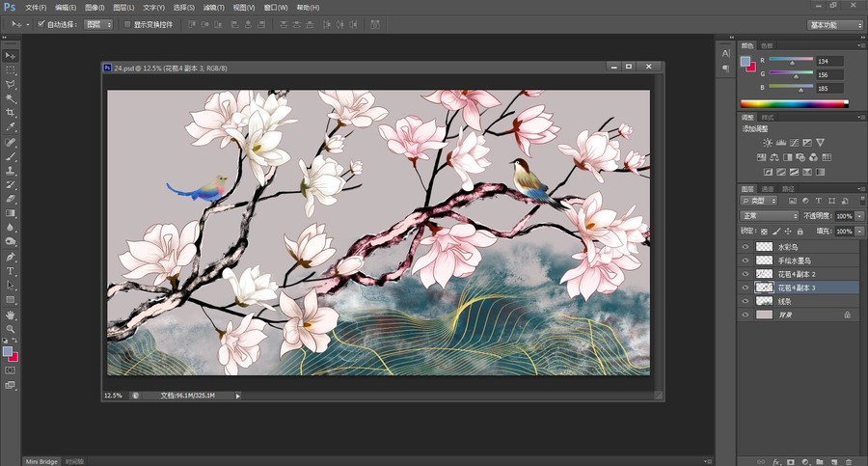
Task: Select the Pen tool
Action: coord(11,257)
